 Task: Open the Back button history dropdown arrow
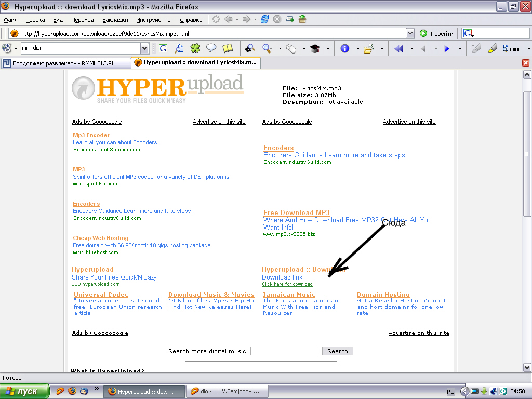click(237, 19)
